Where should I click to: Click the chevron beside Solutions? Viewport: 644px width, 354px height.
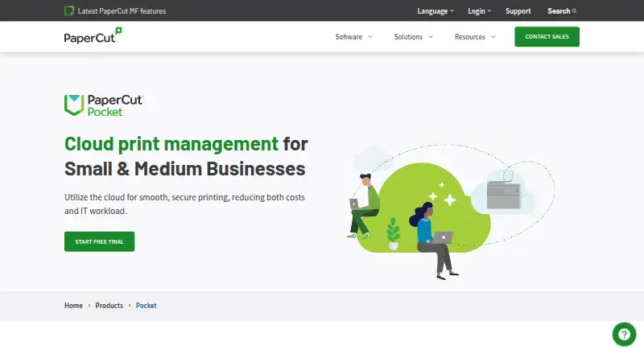click(431, 36)
